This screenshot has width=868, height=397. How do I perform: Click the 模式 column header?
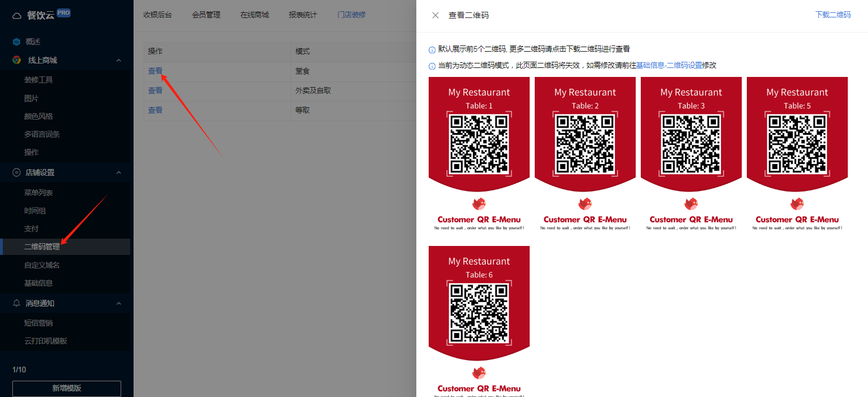[303, 51]
